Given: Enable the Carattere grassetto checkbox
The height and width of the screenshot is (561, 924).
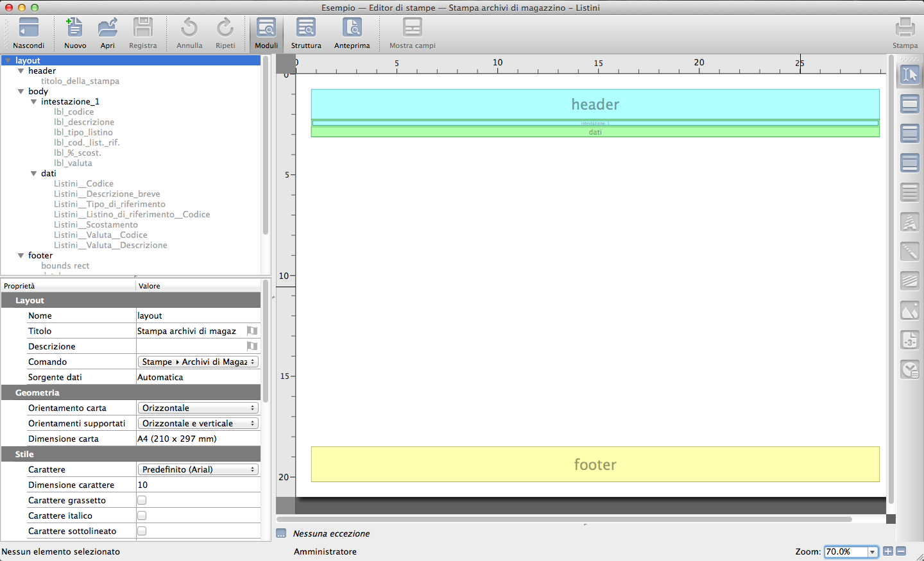Looking at the screenshot, I should pyautogui.click(x=142, y=500).
